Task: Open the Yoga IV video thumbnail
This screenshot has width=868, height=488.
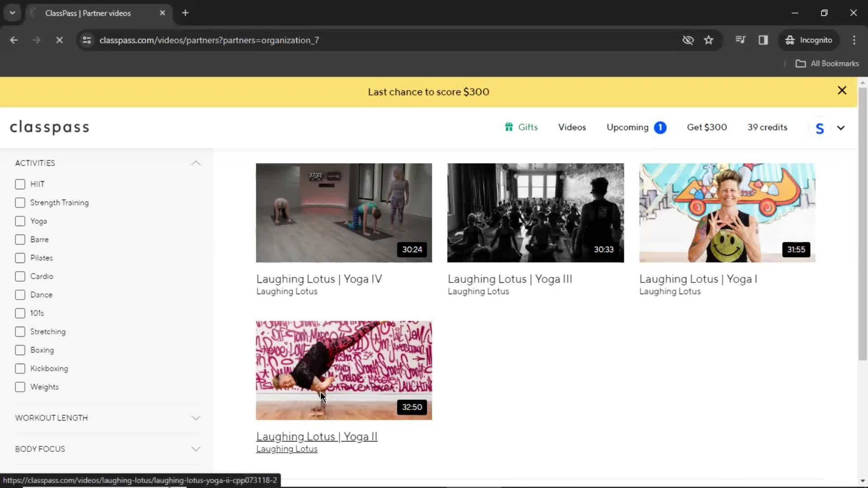Action: [x=344, y=213]
